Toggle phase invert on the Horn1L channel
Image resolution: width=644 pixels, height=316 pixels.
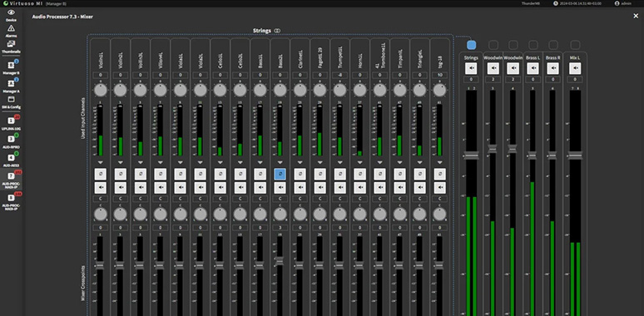coord(360,174)
